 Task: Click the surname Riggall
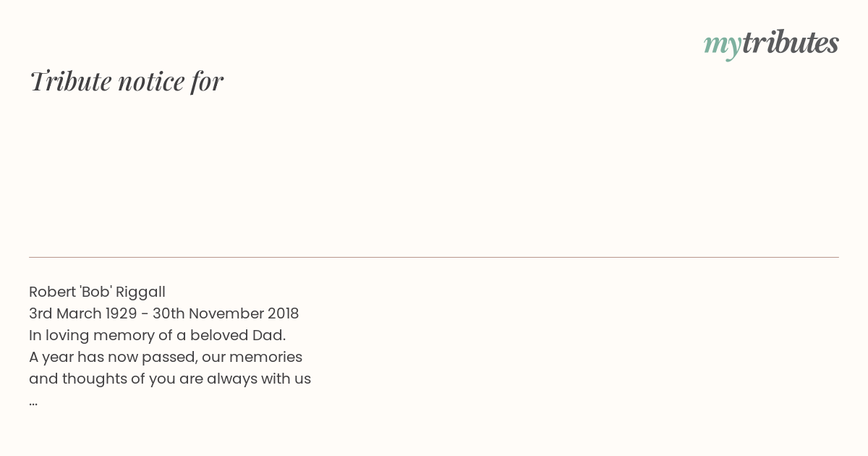point(140,292)
